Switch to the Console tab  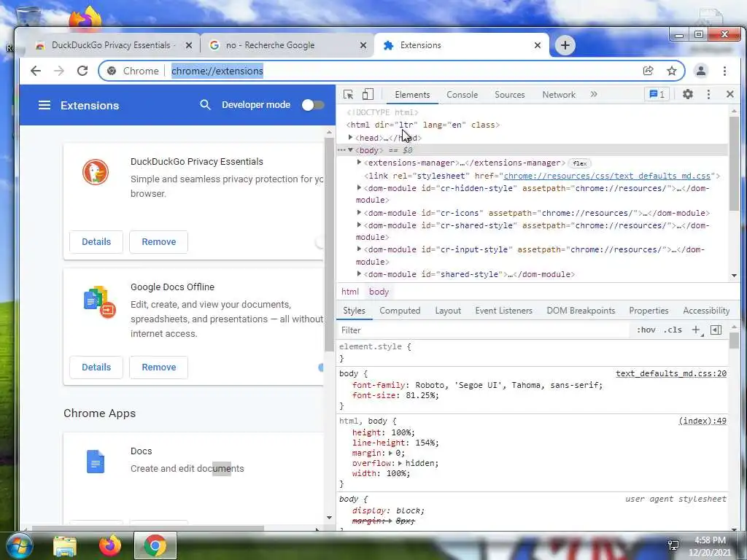click(462, 95)
